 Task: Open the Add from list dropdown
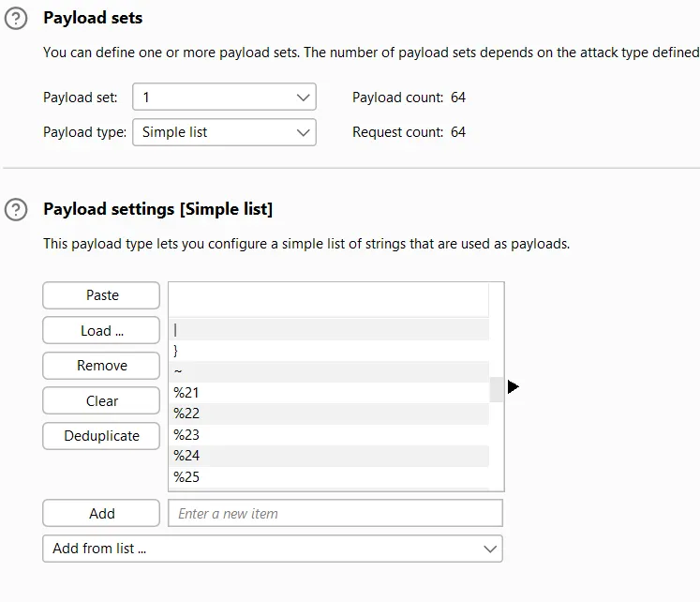(273, 549)
